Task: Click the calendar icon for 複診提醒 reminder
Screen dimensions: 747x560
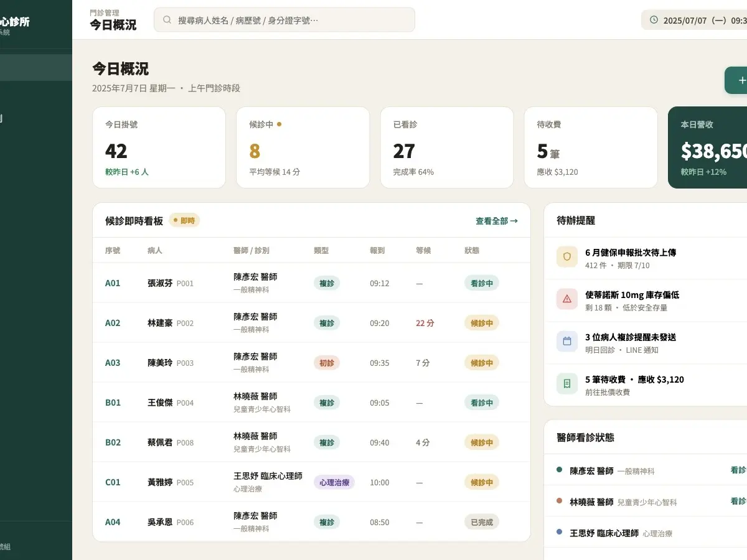Action: point(566,341)
